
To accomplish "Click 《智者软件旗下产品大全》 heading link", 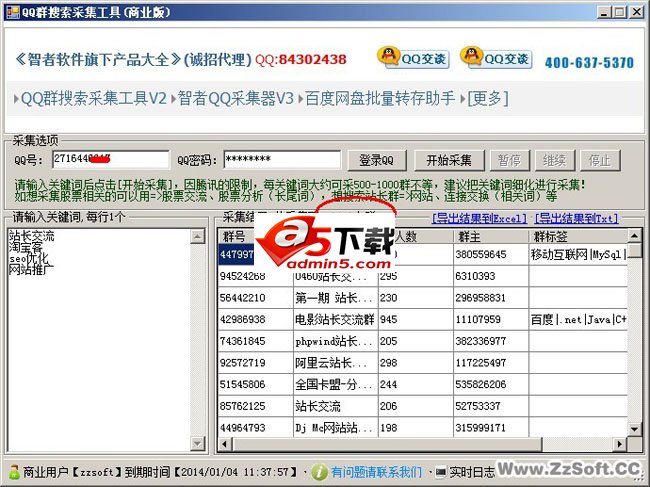I will click(98, 60).
